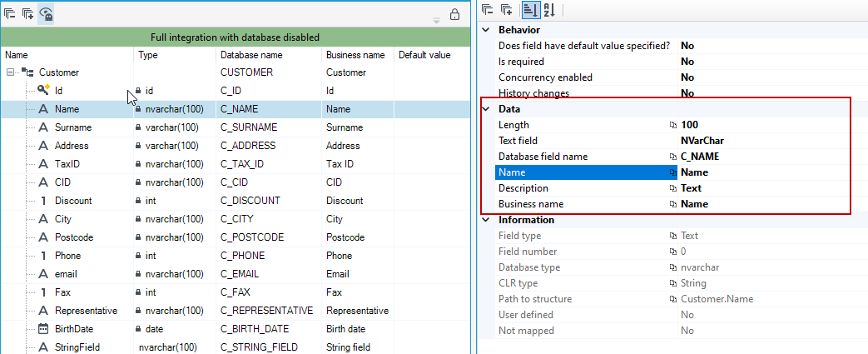Click the calendar icon beside BirthDate
The height and width of the screenshot is (354, 868).
tap(43, 328)
